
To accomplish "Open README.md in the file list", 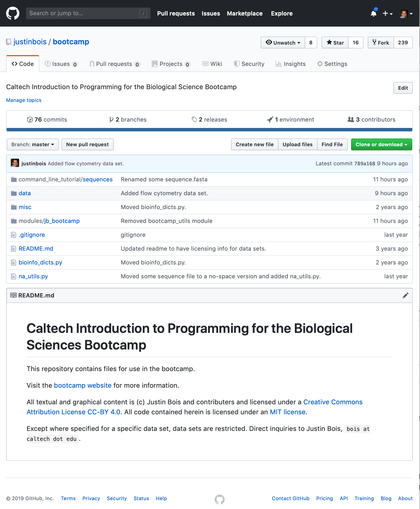I will pos(36,249).
